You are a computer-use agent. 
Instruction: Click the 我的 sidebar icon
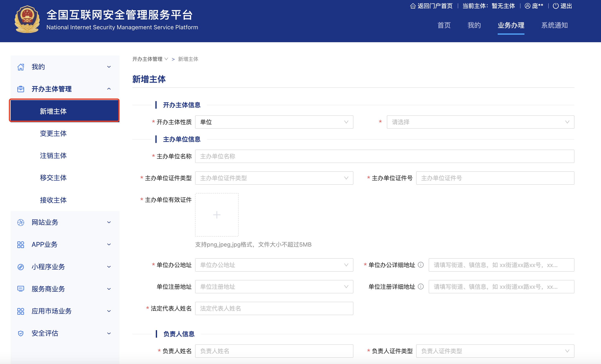click(x=20, y=66)
